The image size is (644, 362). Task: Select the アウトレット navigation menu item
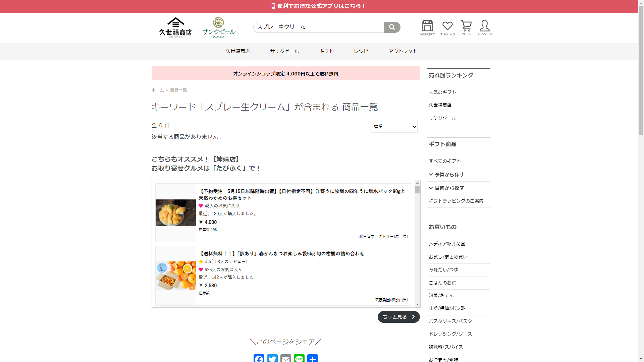pyautogui.click(x=403, y=51)
